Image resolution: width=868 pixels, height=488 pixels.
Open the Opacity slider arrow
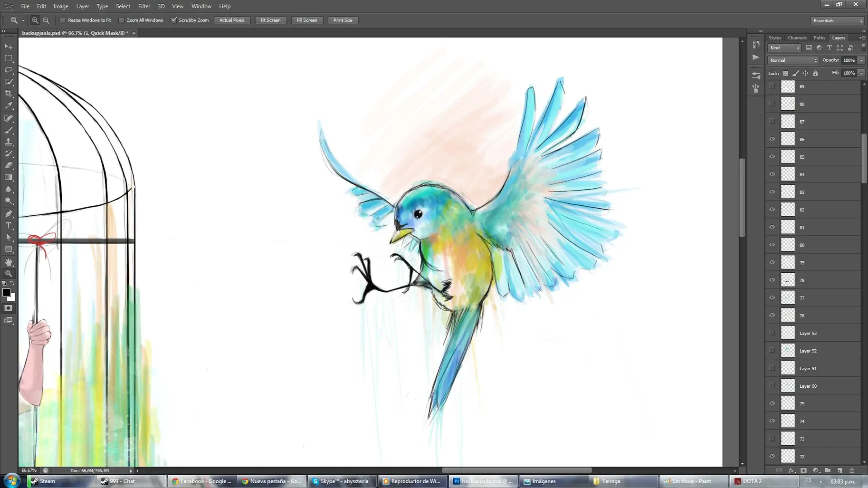pos(861,60)
